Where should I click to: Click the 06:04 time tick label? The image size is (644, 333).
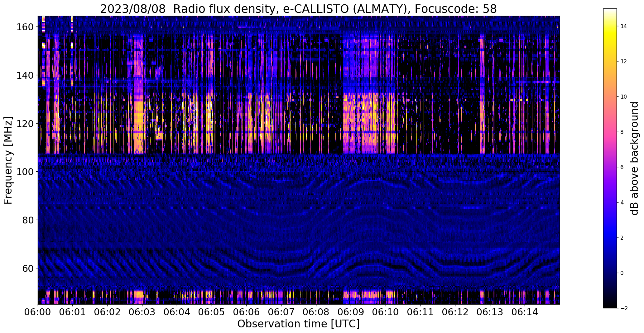(x=177, y=312)
